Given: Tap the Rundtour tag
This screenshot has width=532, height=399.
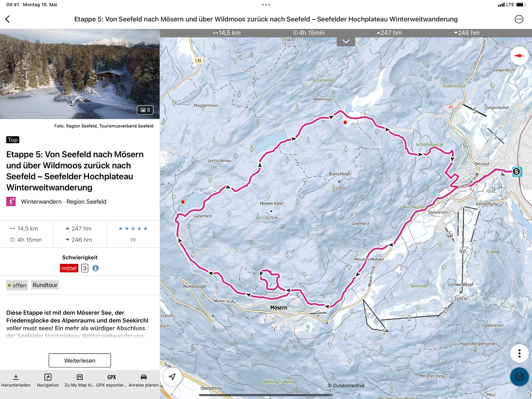Looking at the screenshot, I should tap(45, 285).
